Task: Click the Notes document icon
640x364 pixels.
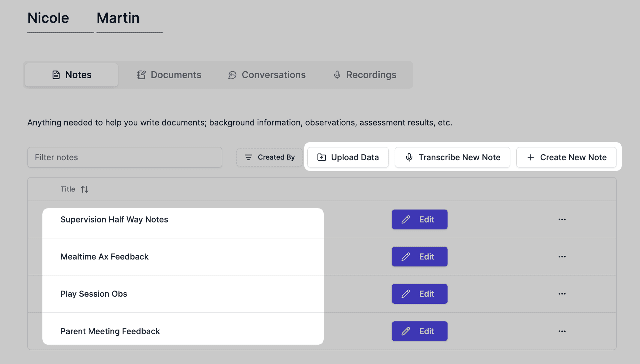Action: click(x=56, y=75)
